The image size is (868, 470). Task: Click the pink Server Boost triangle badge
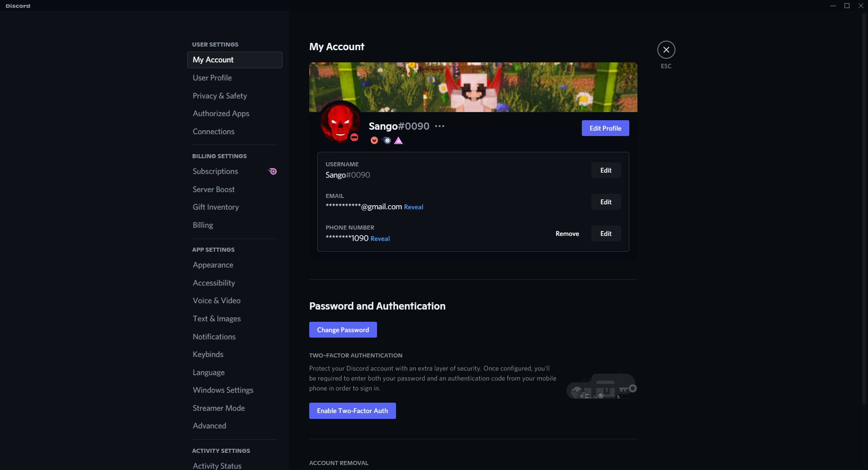click(398, 141)
